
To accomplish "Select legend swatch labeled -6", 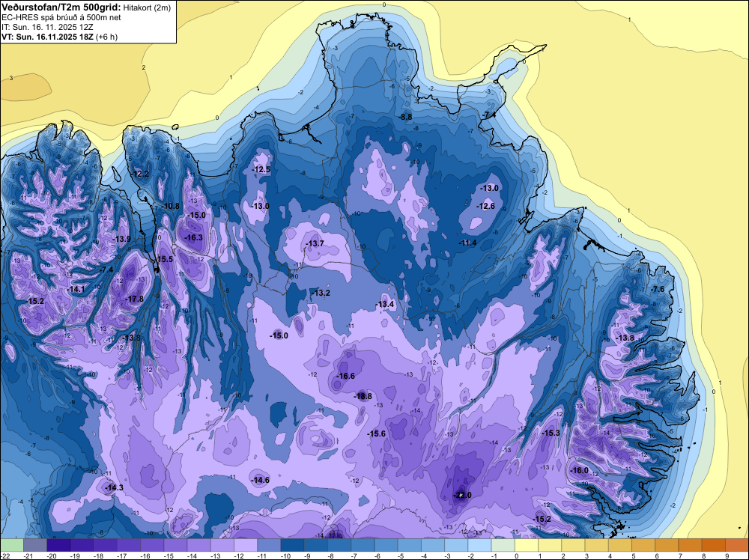I will click(x=386, y=545).
